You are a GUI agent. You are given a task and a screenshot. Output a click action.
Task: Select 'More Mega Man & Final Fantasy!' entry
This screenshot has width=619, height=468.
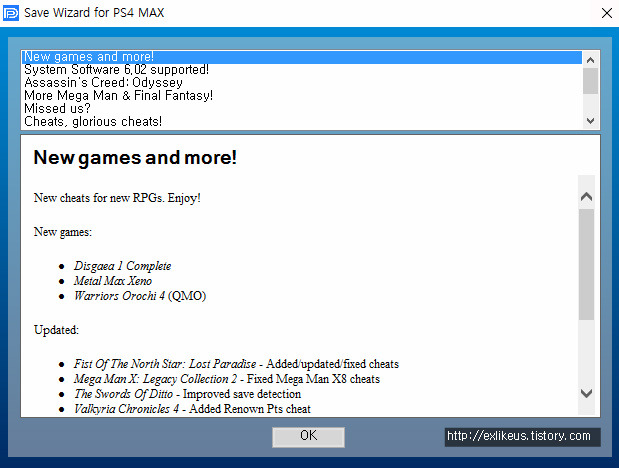click(302, 96)
